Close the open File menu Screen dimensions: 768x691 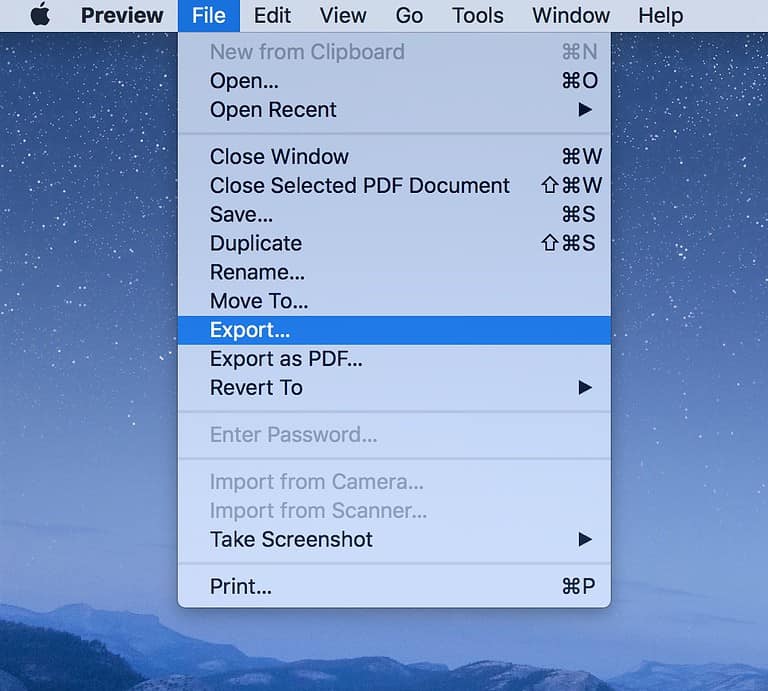[x=209, y=16]
